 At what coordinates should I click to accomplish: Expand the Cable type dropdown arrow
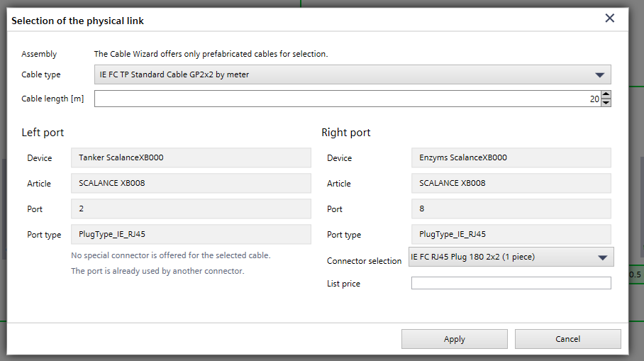[599, 74]
